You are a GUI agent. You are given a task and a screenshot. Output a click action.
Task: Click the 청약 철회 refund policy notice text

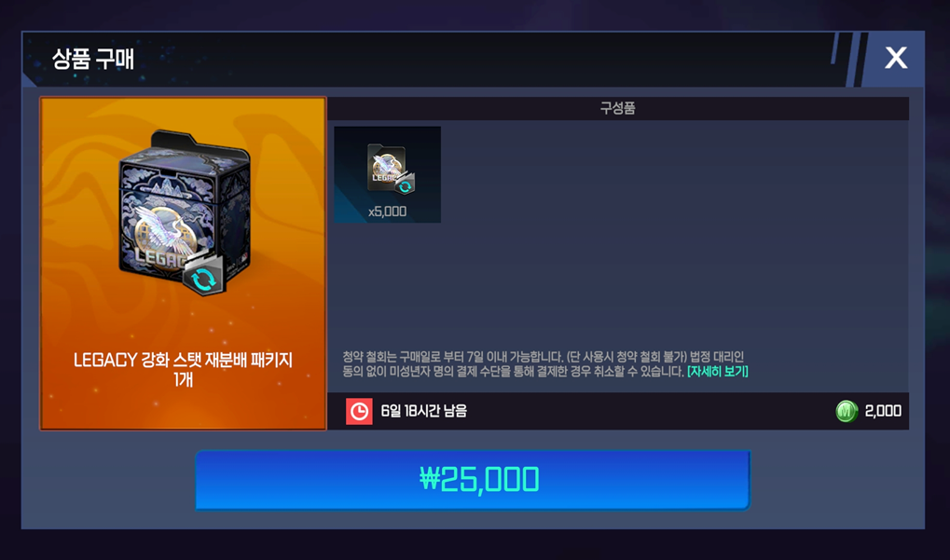544,363
